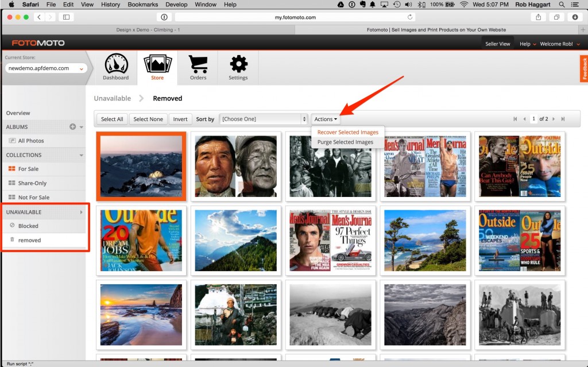
Task: Select the sunset beach thumbnail
Action: 141,315
